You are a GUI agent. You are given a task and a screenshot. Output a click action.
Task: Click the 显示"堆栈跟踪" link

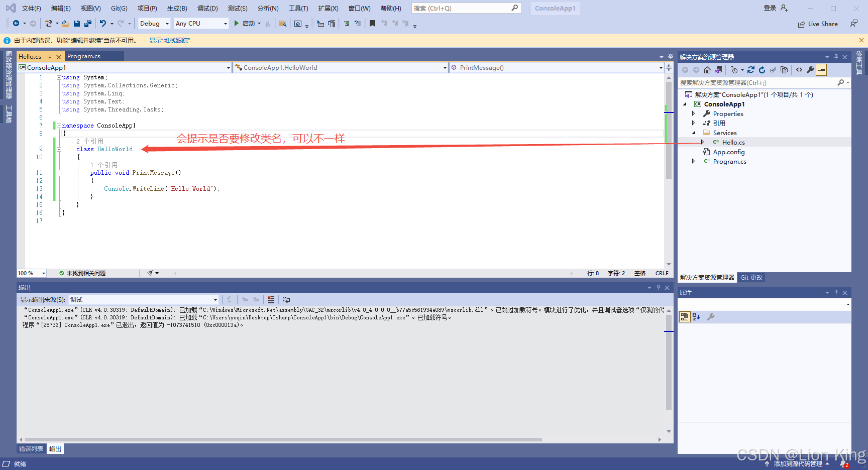(x=170, y=41)
